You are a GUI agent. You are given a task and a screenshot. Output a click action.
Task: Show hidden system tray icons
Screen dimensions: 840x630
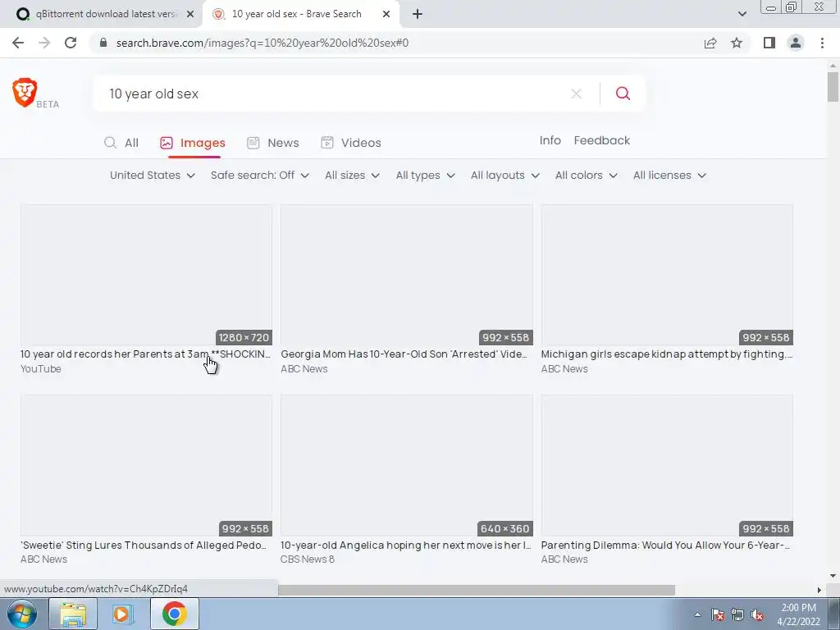point(697,614)
